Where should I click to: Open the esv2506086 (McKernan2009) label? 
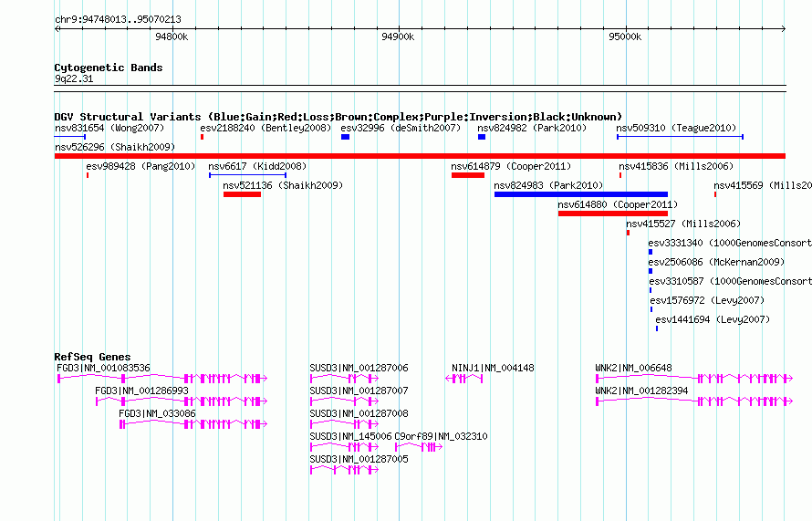pos(716,262)
